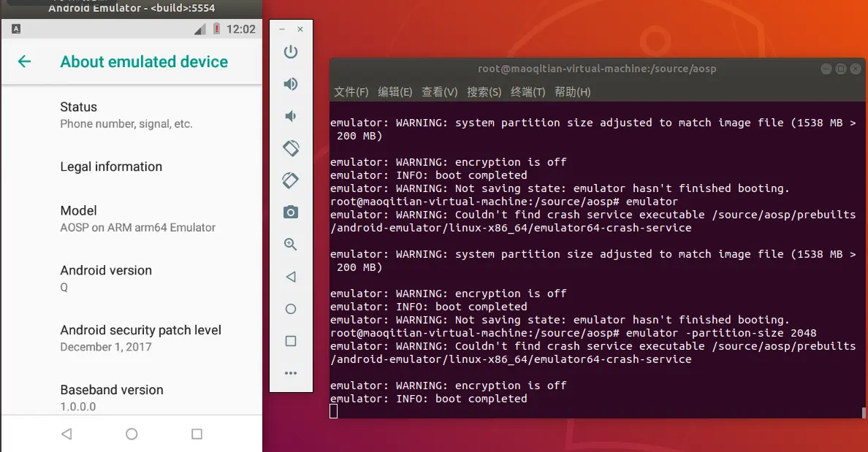This screenshot has width=868, height=452.
Task: Open the terminal 编辑(E) menu
Action: coord(395,92)
